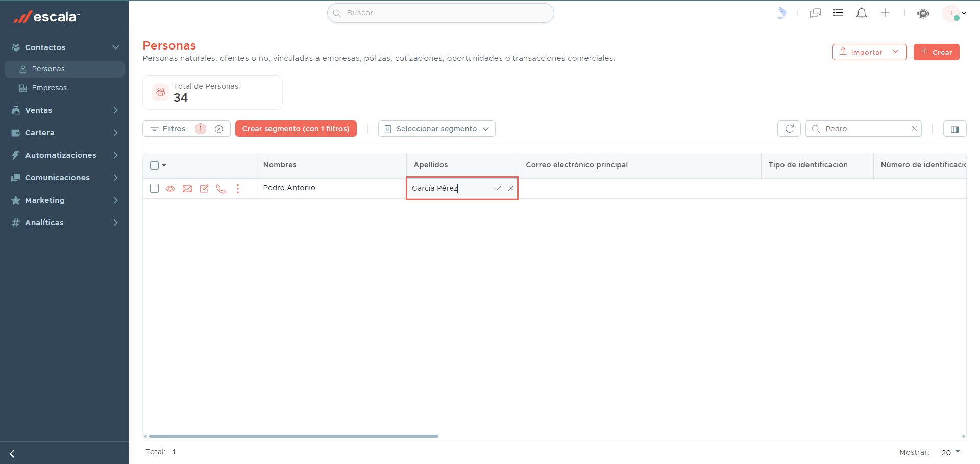Click the table search field containing 'Pedro'
This screenshot has height=464, width=980.
point(864,129)
